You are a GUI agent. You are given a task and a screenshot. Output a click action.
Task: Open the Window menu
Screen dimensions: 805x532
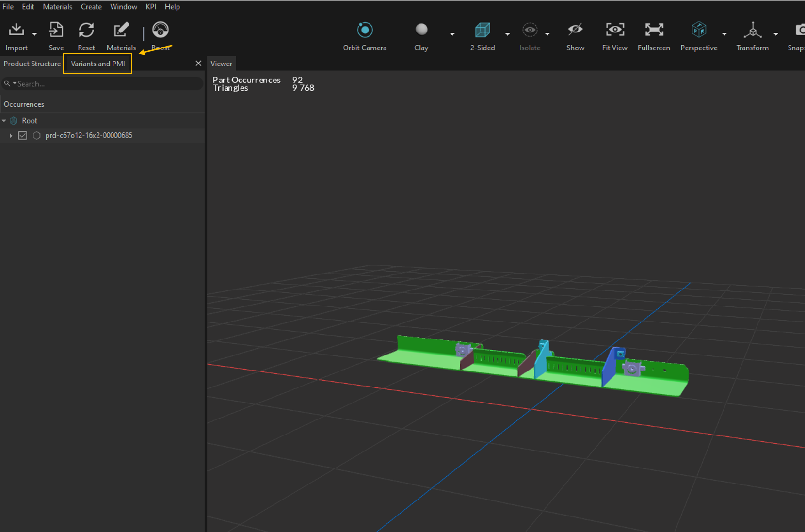123,7
